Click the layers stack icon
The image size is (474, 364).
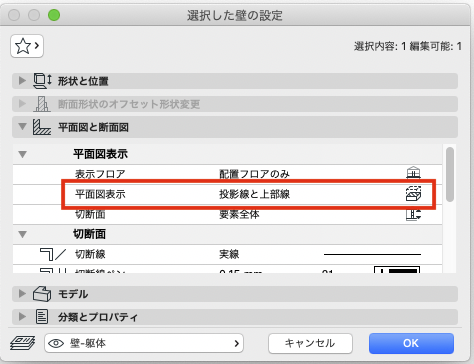pyautogui.click(x=22, y=343)
